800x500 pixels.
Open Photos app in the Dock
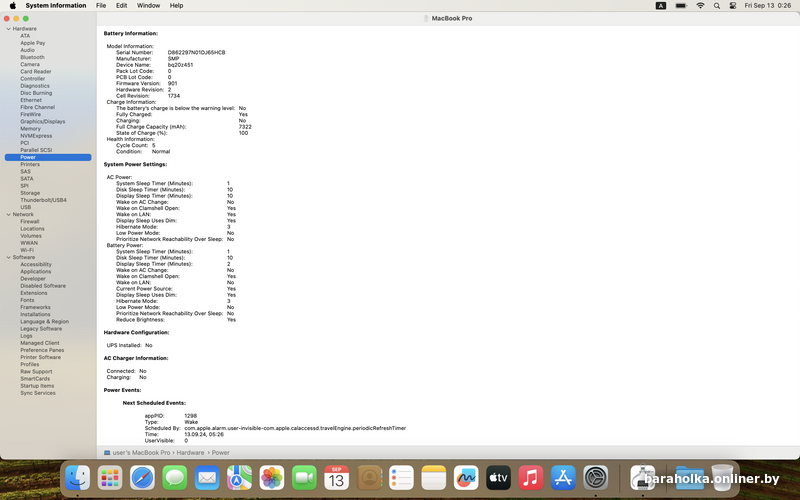coord(272,478)
